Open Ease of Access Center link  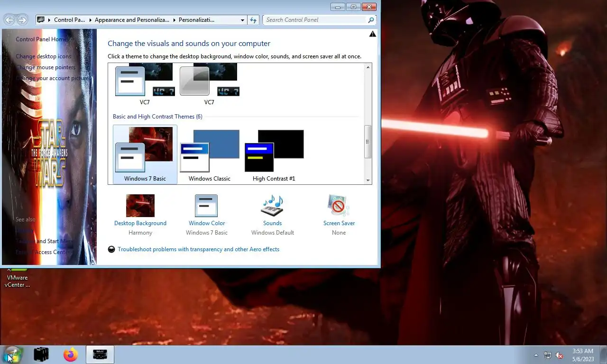(43, 252)
